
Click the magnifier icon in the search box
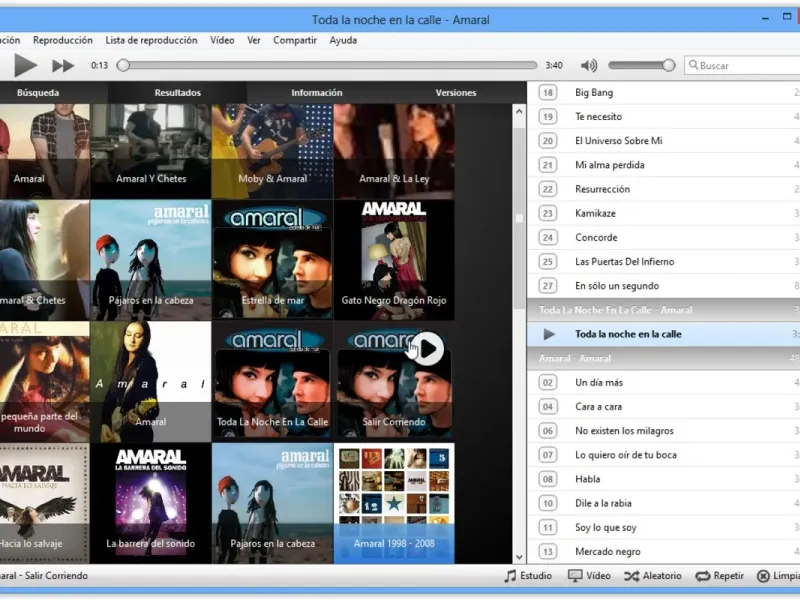(693, 66)
